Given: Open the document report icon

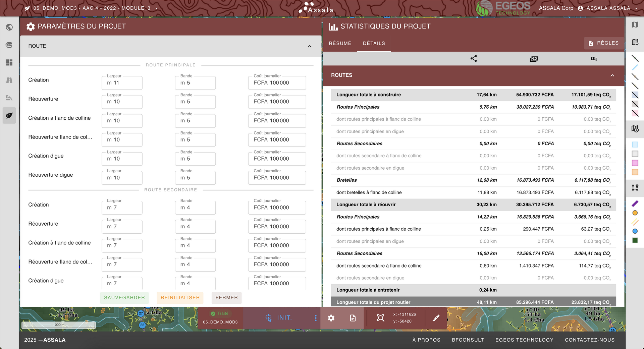Looking at the screenshot, I should pos(353,318).
